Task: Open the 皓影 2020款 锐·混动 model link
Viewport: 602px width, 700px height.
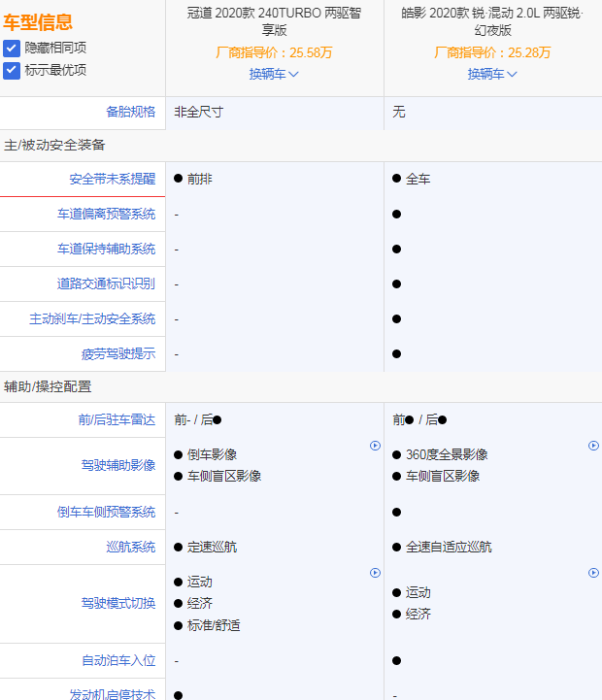Action: pos(492,22)
